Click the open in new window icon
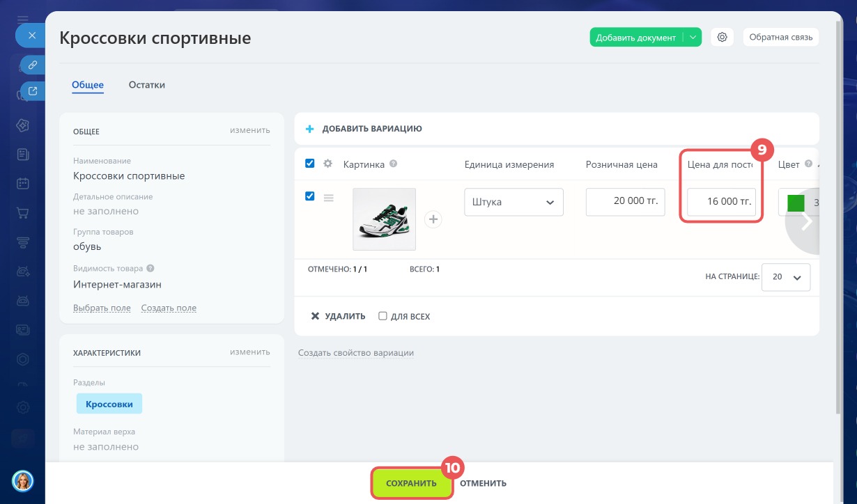The height and width of the screenshot is (504, 857). [x=32, y=90]
